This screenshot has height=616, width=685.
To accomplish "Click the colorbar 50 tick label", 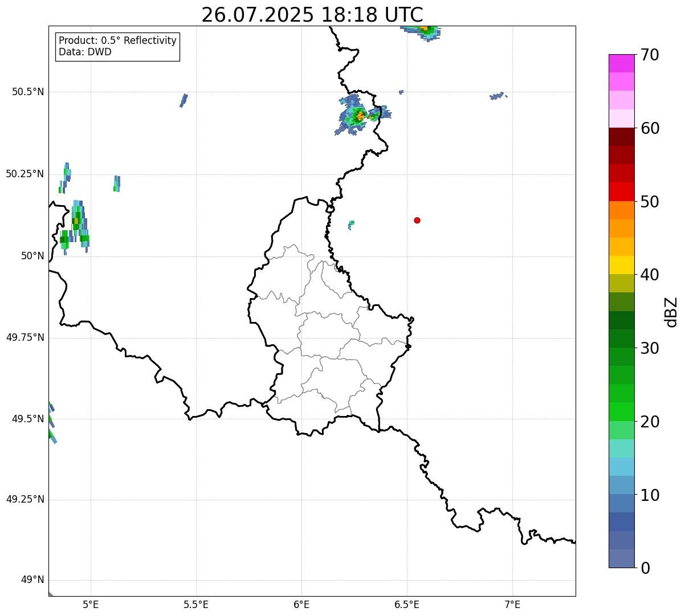I will 650,202.
